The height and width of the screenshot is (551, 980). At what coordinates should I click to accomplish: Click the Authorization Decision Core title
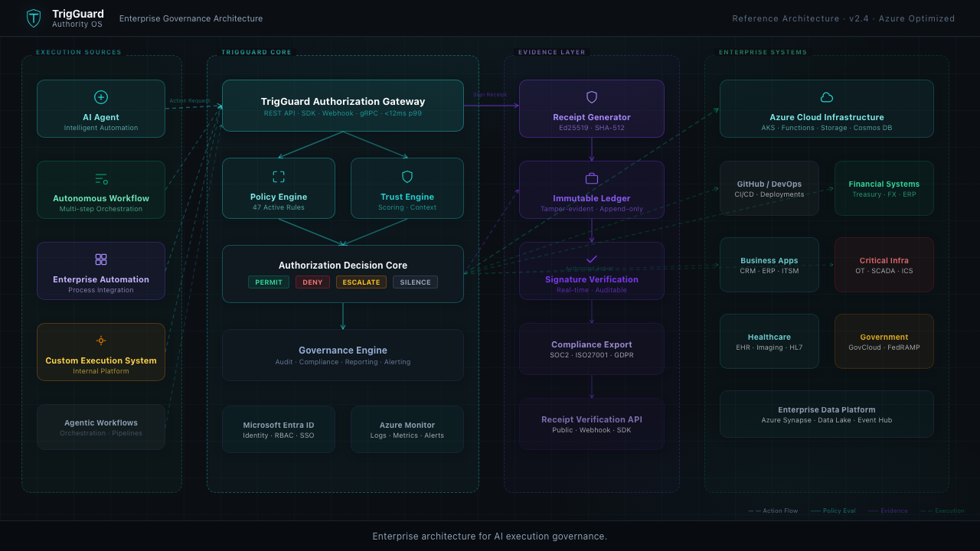343,266
